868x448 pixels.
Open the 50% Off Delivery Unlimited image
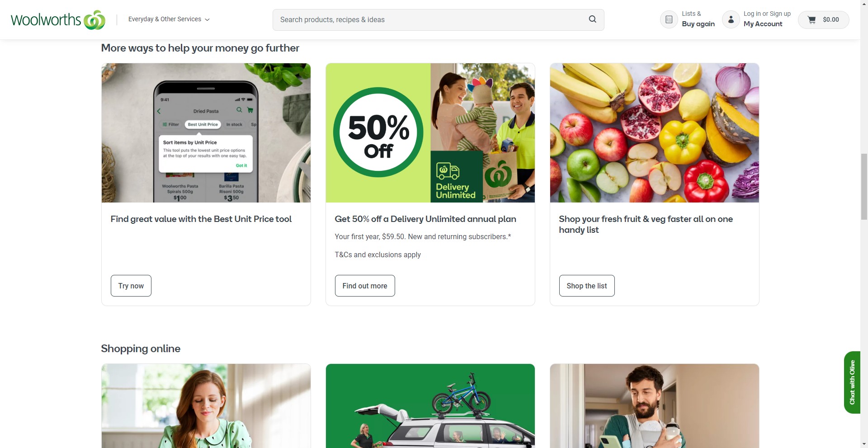pos(430,133)
